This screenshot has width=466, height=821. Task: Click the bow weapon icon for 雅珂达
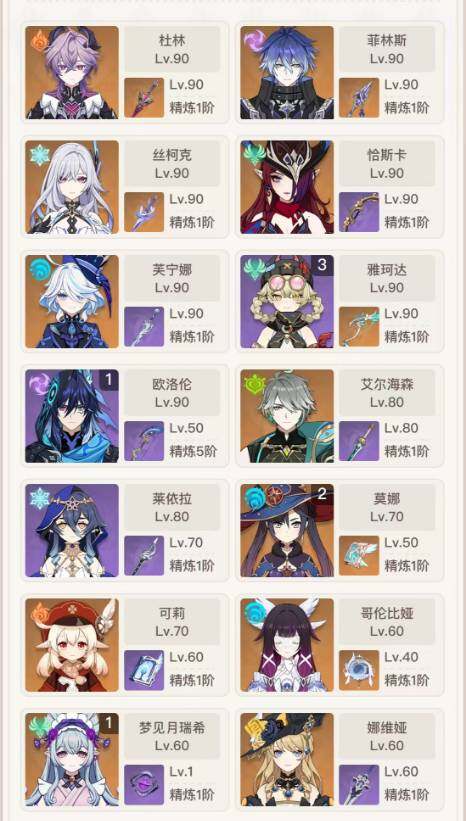tap(359, 327)
